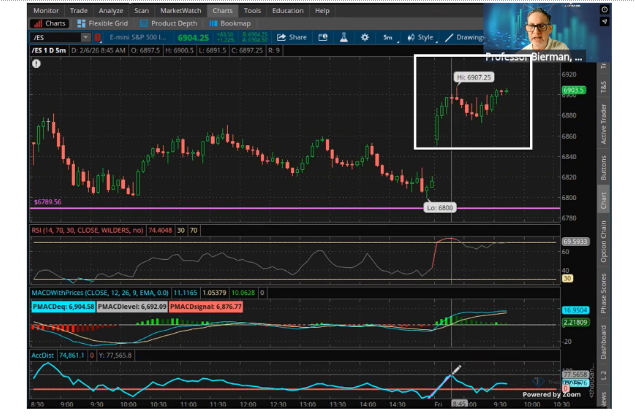
Task: Click the red clipboard icon beside symbol
Action: click(x=98, y=37)
